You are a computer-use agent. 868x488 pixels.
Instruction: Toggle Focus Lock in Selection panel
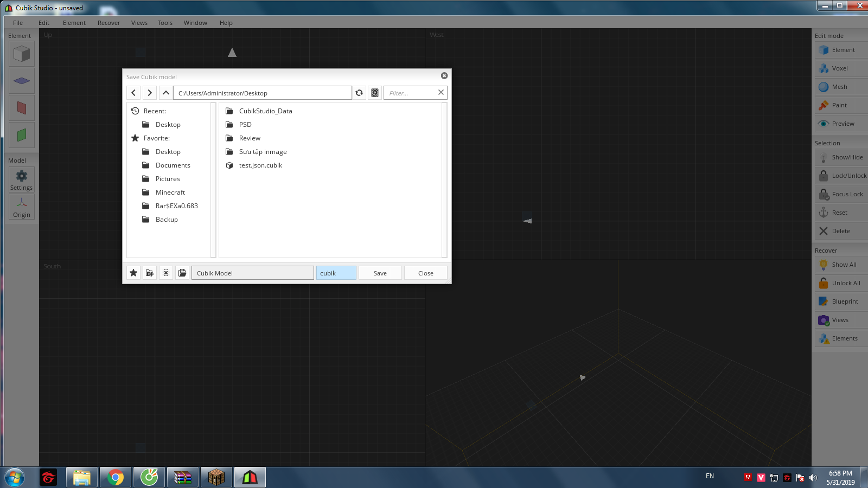[841, 194]
